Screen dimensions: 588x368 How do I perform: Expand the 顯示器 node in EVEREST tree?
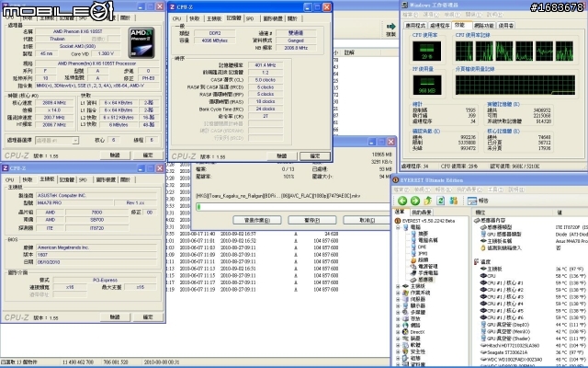pos(398,305)
